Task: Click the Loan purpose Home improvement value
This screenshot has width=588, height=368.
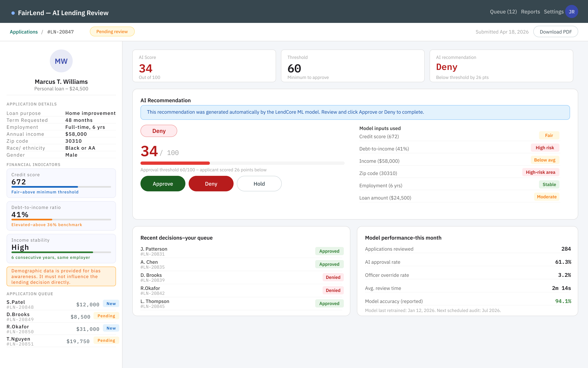Action: pos(90,113)
